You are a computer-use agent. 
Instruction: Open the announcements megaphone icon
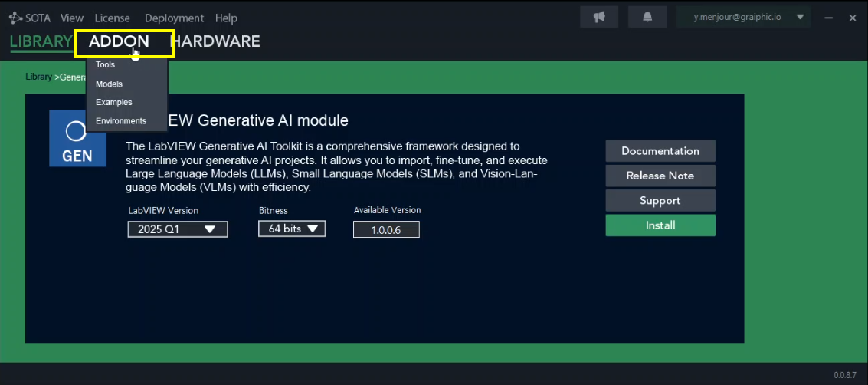click(599, 17)
